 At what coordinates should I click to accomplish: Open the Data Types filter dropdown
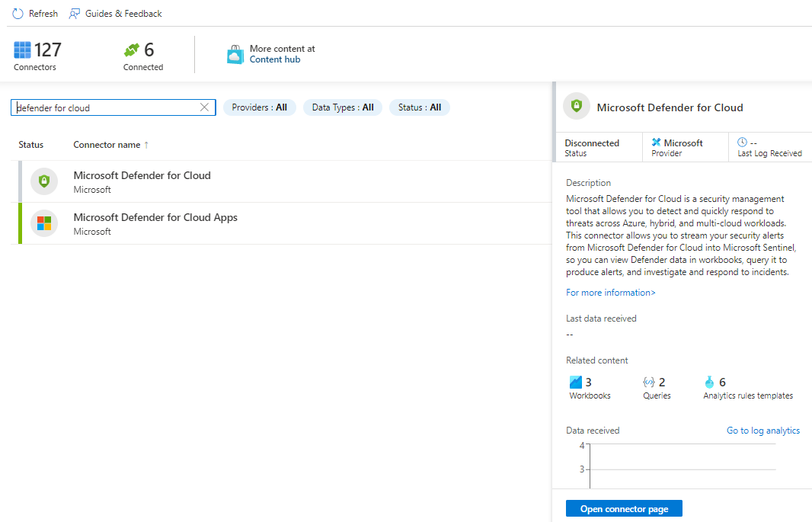click(343, 107)
